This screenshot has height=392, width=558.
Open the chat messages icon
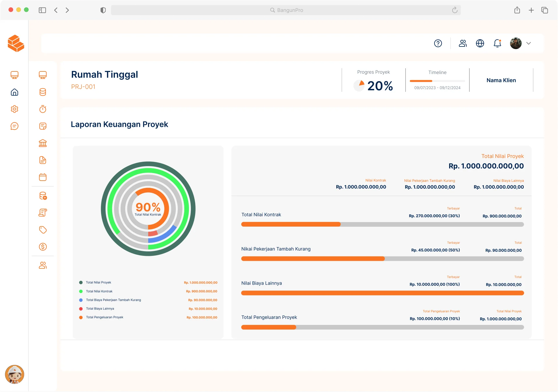pyautogui.click(x=15, y=126)
